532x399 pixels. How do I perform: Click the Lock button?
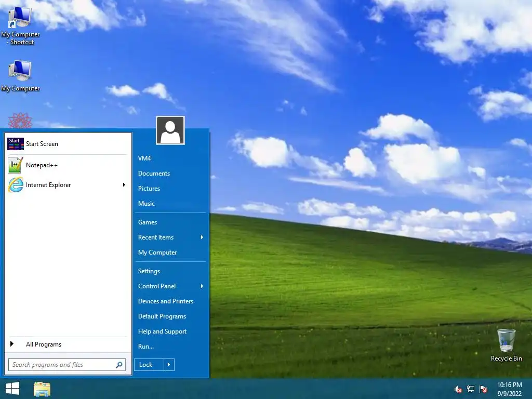coord(149,365)
